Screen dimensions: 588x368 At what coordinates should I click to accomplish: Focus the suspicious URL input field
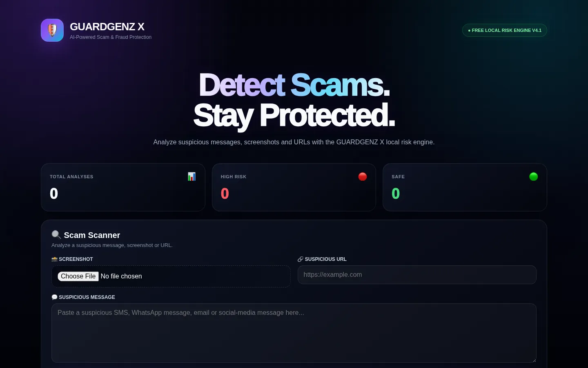[417, 275]
